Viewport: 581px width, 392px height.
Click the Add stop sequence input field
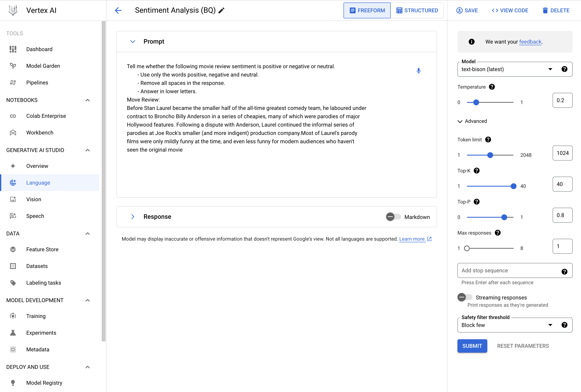[x=509, y=270]
